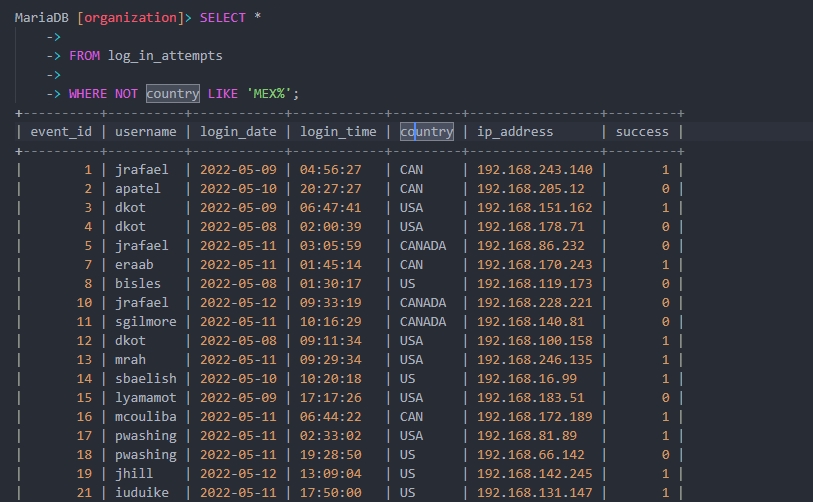Click the event_id column header
Viewport: 813px width, 502px height.
61,131
